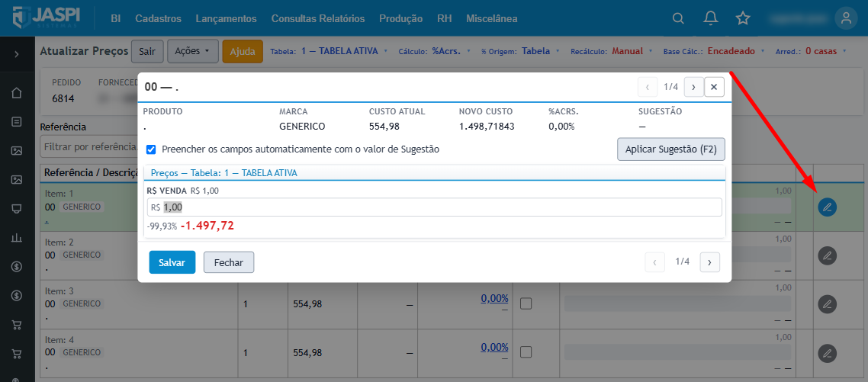868x382 pixels.
Task: Tick the checkbox in the Item 3 row
Action: [x=526, y=303]
